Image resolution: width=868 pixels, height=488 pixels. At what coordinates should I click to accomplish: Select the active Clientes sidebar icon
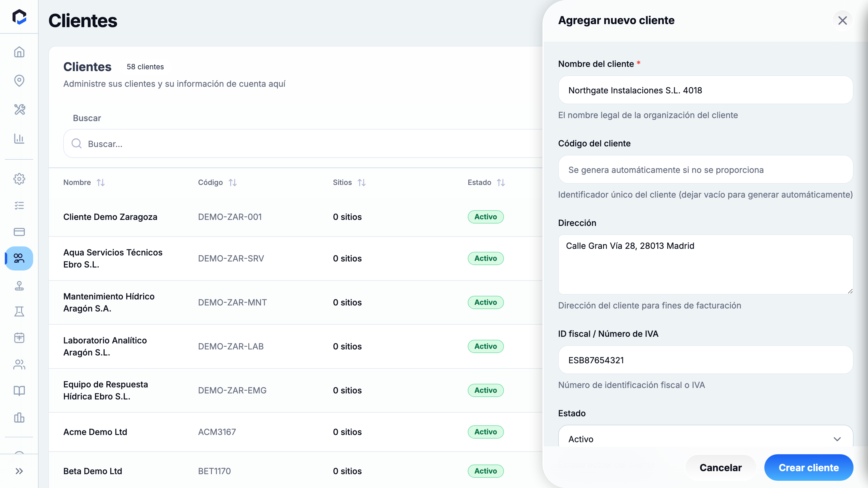click(19, 258)
